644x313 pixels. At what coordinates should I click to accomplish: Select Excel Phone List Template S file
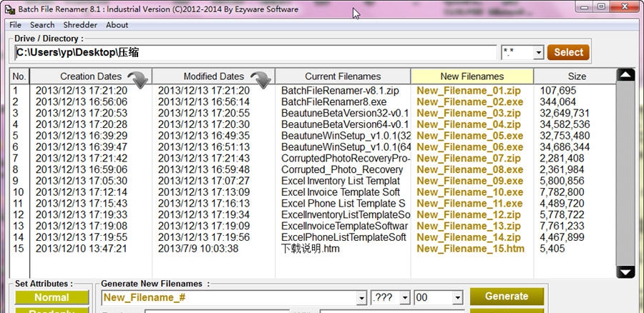tap(343, 204)
